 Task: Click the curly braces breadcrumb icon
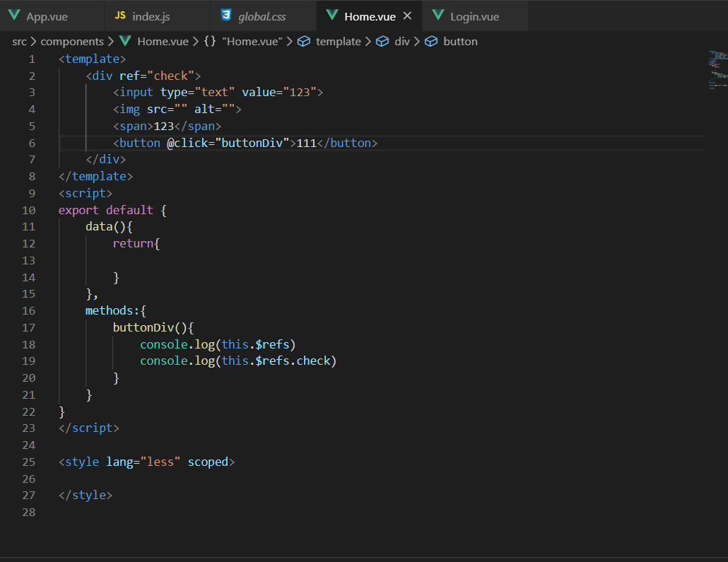(210, 41)
